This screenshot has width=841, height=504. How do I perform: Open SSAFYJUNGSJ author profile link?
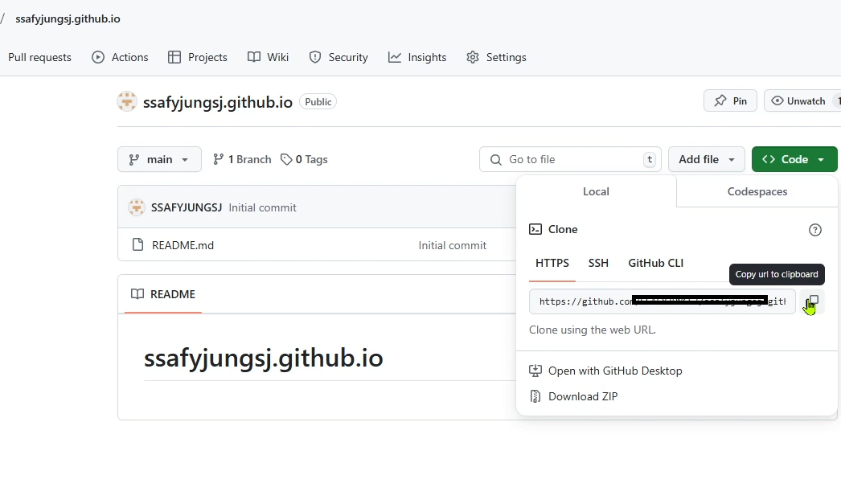(186, 207)
